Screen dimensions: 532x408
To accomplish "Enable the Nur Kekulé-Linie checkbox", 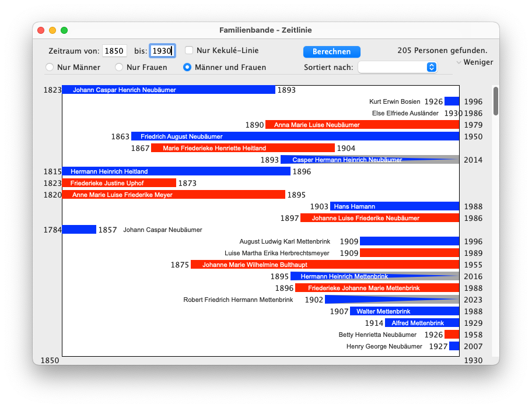I will pos(189,51).
